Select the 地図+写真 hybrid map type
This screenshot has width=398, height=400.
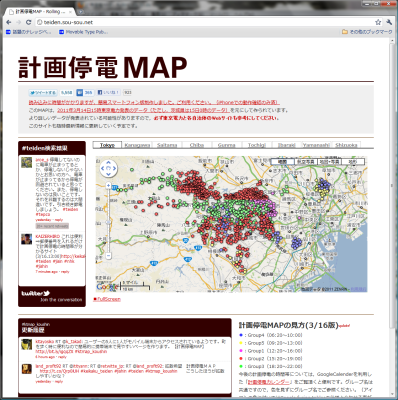tap(329, 162)
